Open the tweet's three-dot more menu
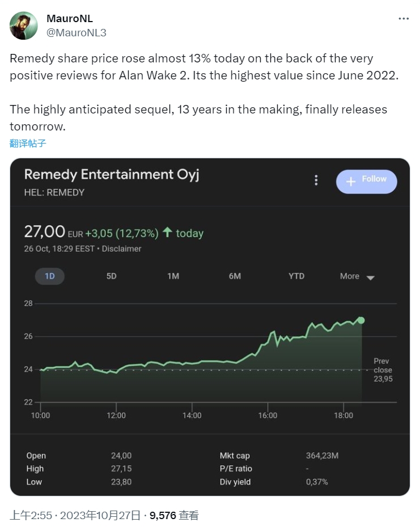Image resolution: width=420 pixels, height=531 pixels. coord(403,19)
